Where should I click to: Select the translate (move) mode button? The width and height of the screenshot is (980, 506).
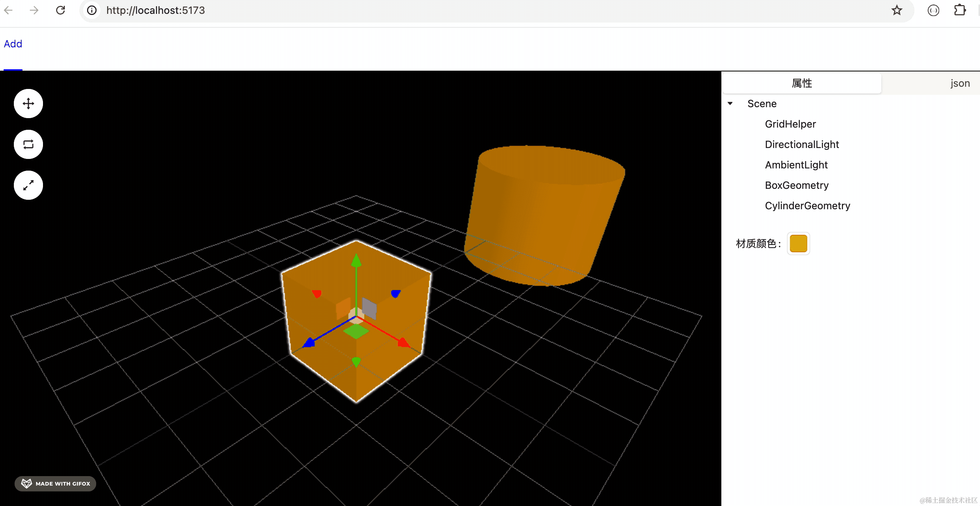28,104
